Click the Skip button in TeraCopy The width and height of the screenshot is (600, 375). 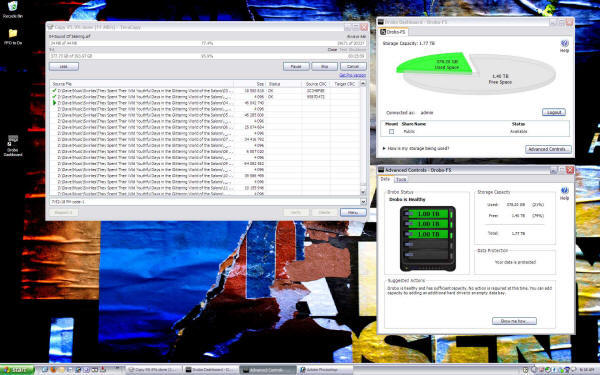(x=324, y=66)
